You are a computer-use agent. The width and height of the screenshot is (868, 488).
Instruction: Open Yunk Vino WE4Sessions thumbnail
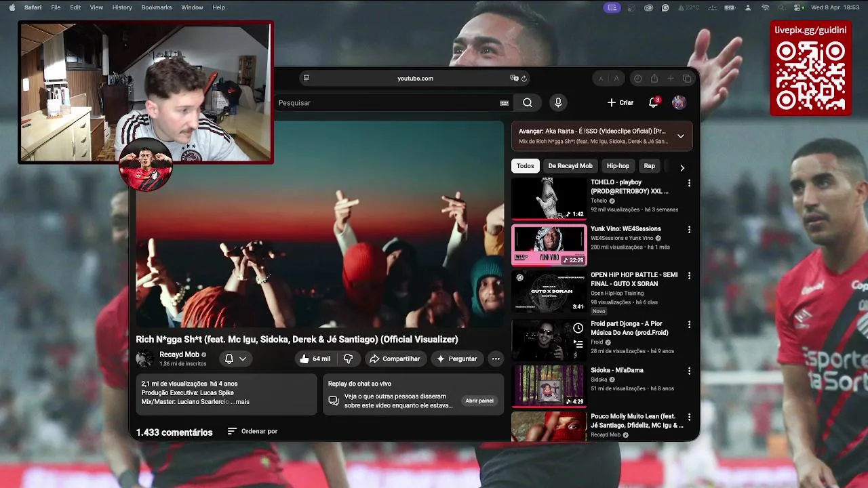coord(549,245)
